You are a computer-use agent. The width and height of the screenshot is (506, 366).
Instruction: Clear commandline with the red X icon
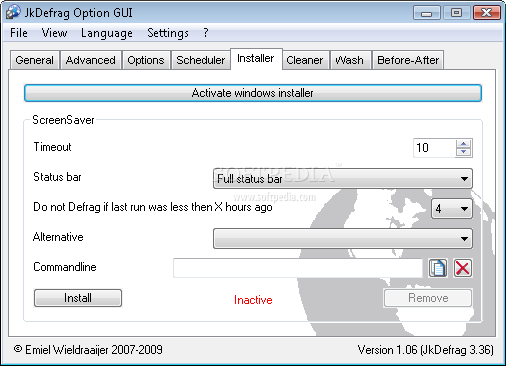point(463,268)
